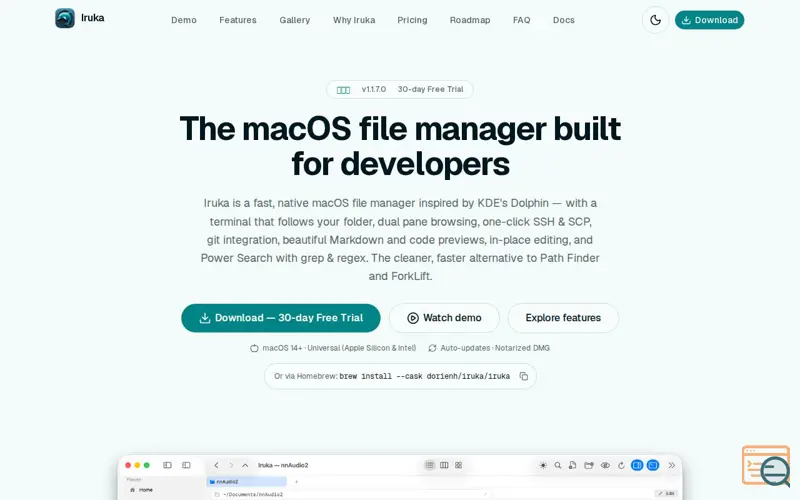This screenshot has height=500, width=800.
Task: Copy the Homebrew install command
Action: pos(523,376)
